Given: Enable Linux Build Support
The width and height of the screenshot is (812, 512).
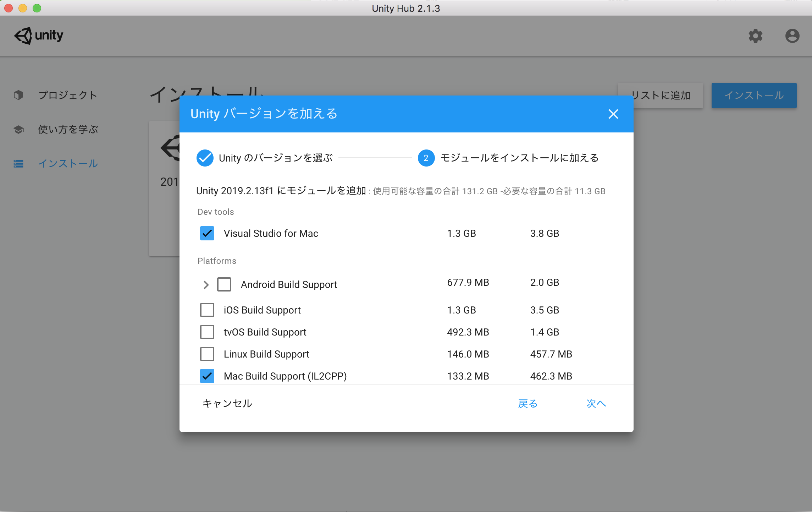Looking at the screenshot, I should (x=207, y=354).
